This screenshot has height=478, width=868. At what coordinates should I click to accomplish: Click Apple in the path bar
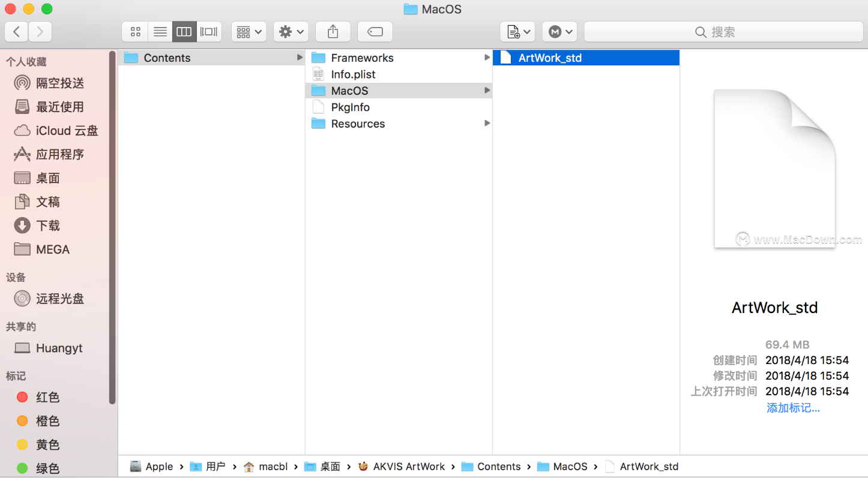pyautogui.click(x=152, y=467)
